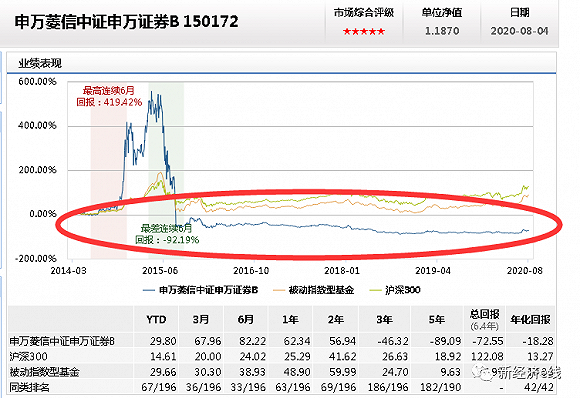Click the YTD column header
The image size is (580, 398).
pos(156,319)
